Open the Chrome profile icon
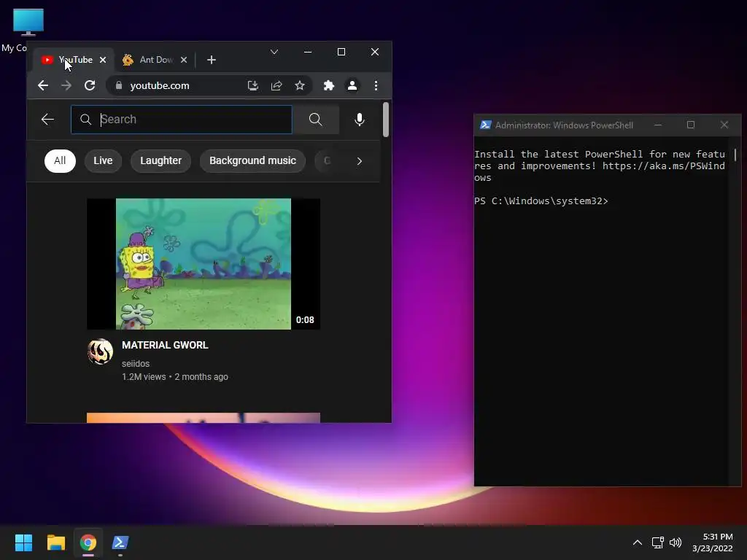Viewport: 747px width, 560px height. click(352, 86)
